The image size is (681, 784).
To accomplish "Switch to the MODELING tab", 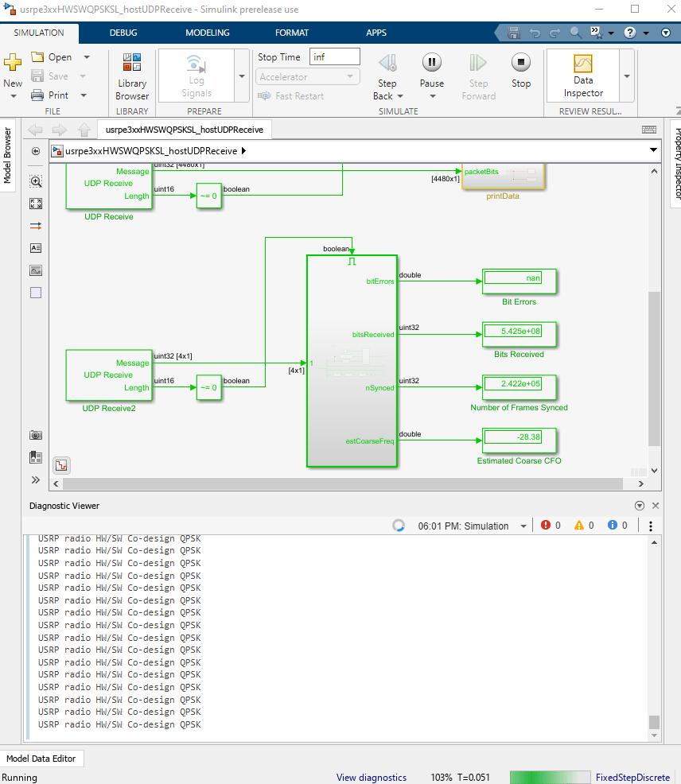I will 207,33.
